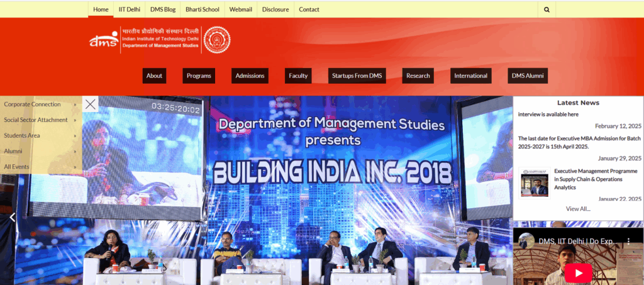Open the YouTube video options menu
644x285 pixels.
click(628, 240)
